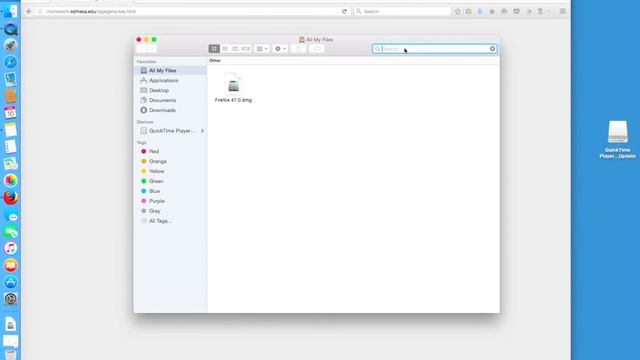Click the Firefox home button
Screen dimensions: 640x360
coord(492,11)
